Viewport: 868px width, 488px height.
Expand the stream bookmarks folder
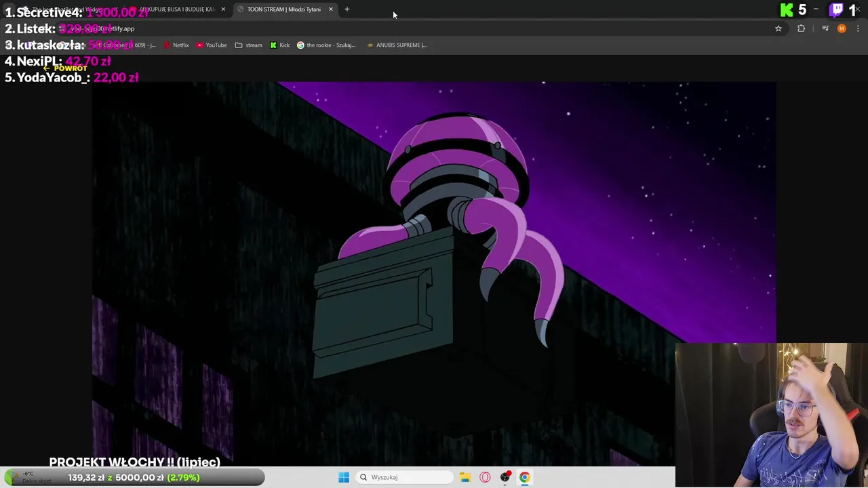pos(248,45)
